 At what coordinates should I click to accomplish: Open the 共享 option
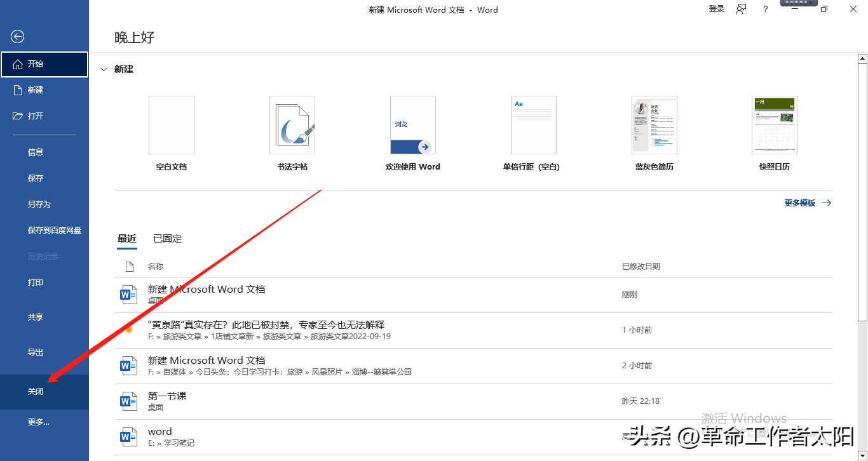pyautogui.click(x=44, y=317)
